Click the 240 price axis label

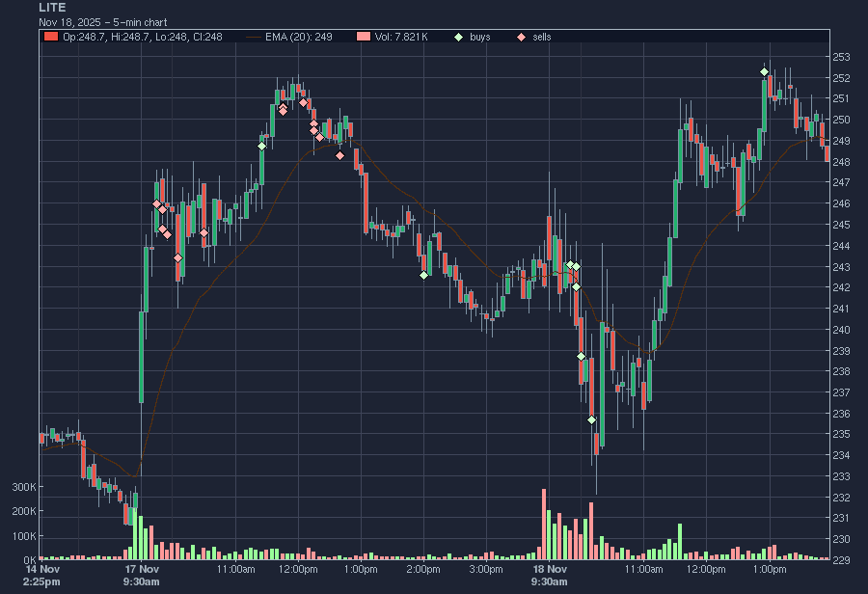point(841,330)
